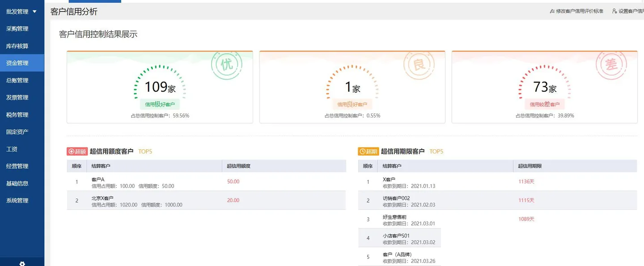The image size is (644, 266).
Task: Open the 采购管理 sidebar menu
Action: tap(17, 29)
